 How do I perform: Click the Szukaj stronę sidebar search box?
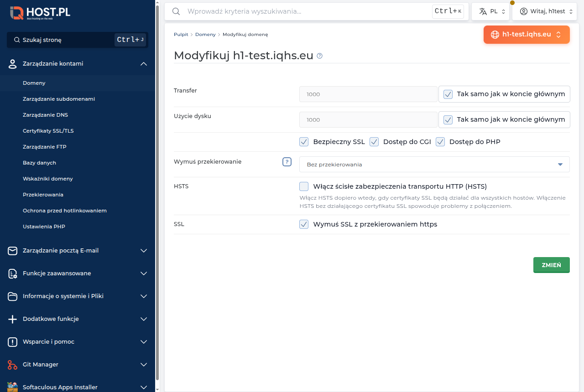pyautogui.click(x=78, y=40)
